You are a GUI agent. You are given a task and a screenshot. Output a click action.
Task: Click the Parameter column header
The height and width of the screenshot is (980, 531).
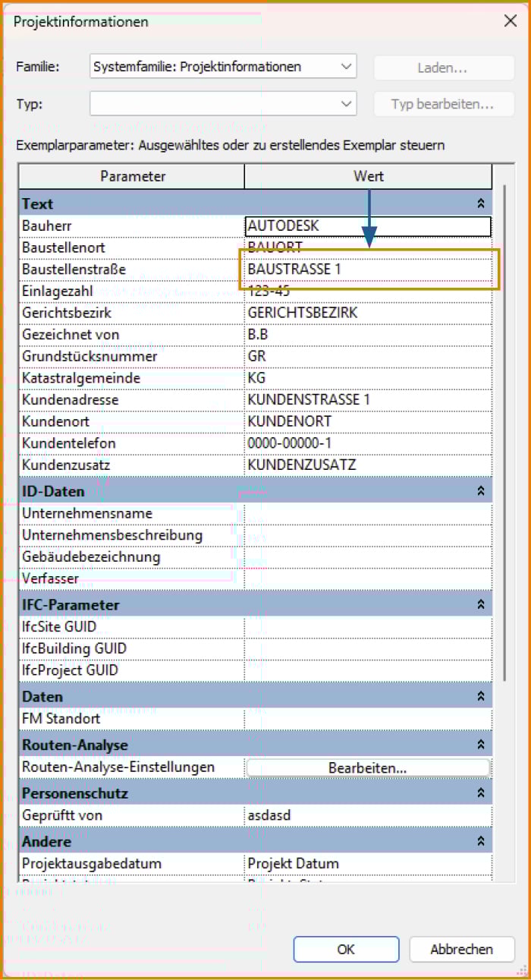point(132,176)
